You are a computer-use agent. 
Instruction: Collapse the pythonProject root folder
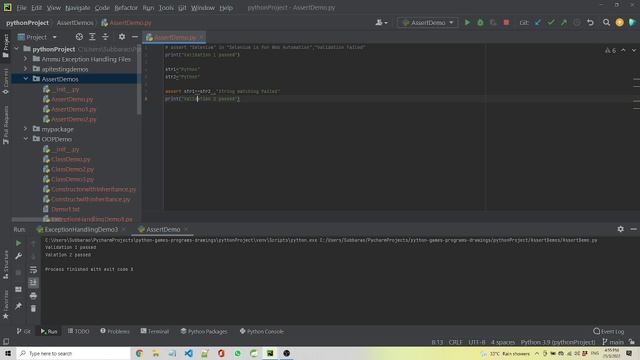(x=16, y=49)
